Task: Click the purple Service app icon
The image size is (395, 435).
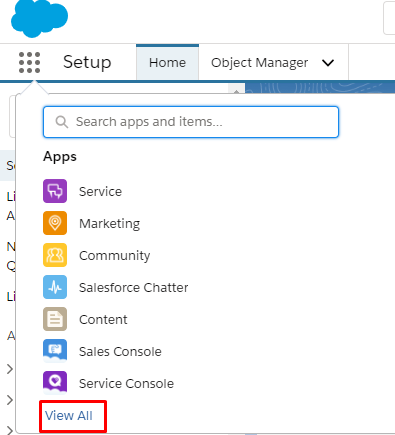Action: (x=55, y=191)
